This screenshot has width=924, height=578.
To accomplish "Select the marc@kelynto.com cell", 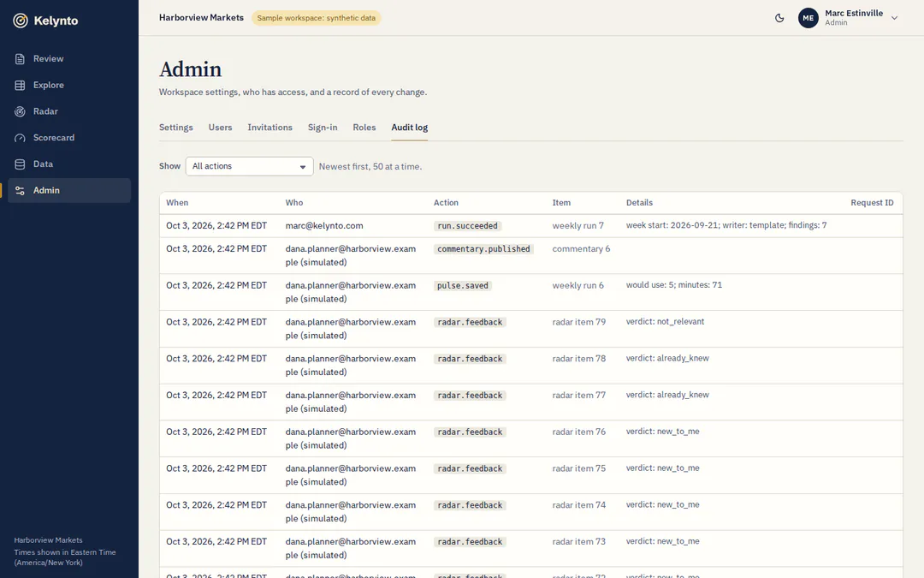I will tap(324, 226).
